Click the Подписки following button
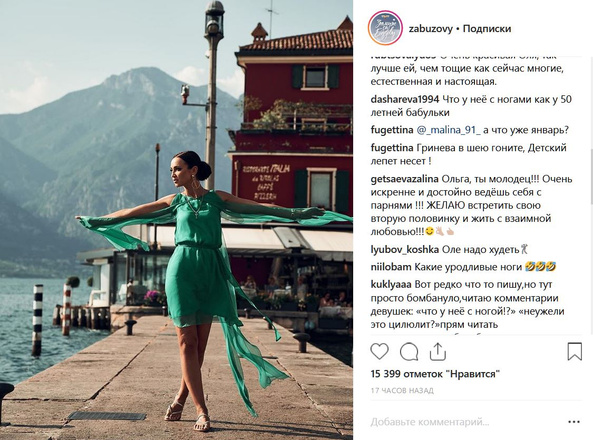Image resolution: width=593 pixels, height=440 pixels. tap(487, 29)
